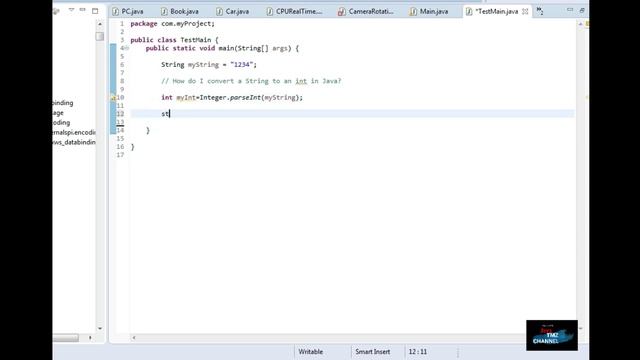Maximize the left explorer panel
The image size is (640, 360).
pos(95,11)
